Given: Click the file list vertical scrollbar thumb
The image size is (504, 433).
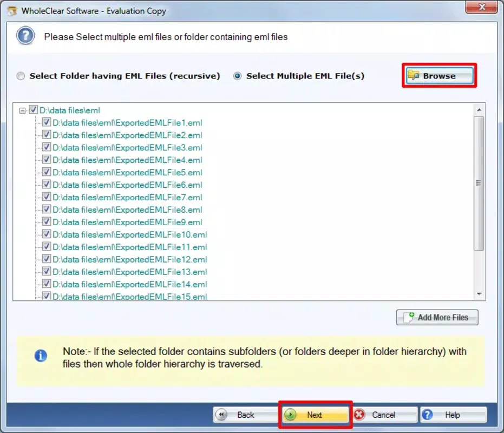Looking at the screenshot, I should point(479,183).
